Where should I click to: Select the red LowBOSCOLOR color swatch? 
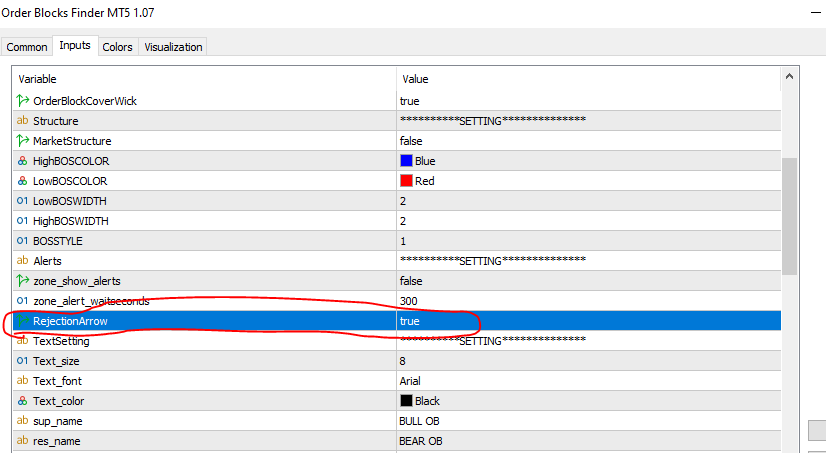click(x=406, y=181)
